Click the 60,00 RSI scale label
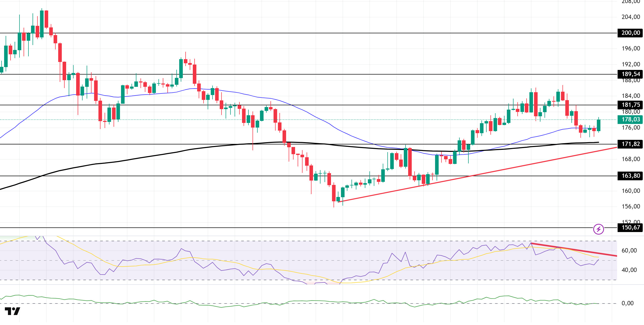Screen dimensions: 644x325 (629, 250)
